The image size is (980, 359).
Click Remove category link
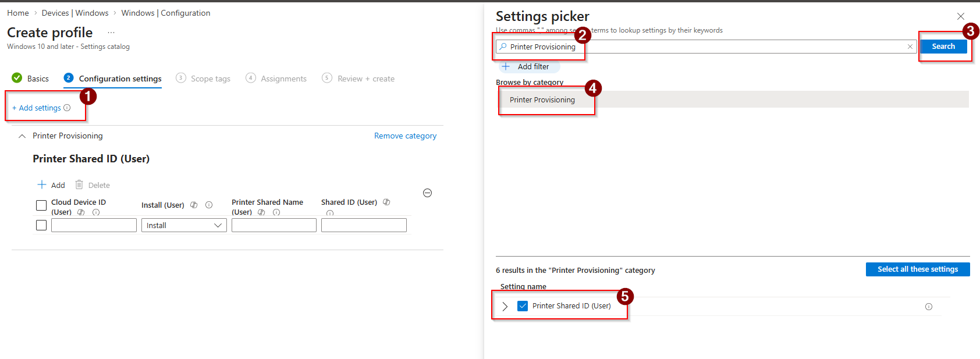405,136
